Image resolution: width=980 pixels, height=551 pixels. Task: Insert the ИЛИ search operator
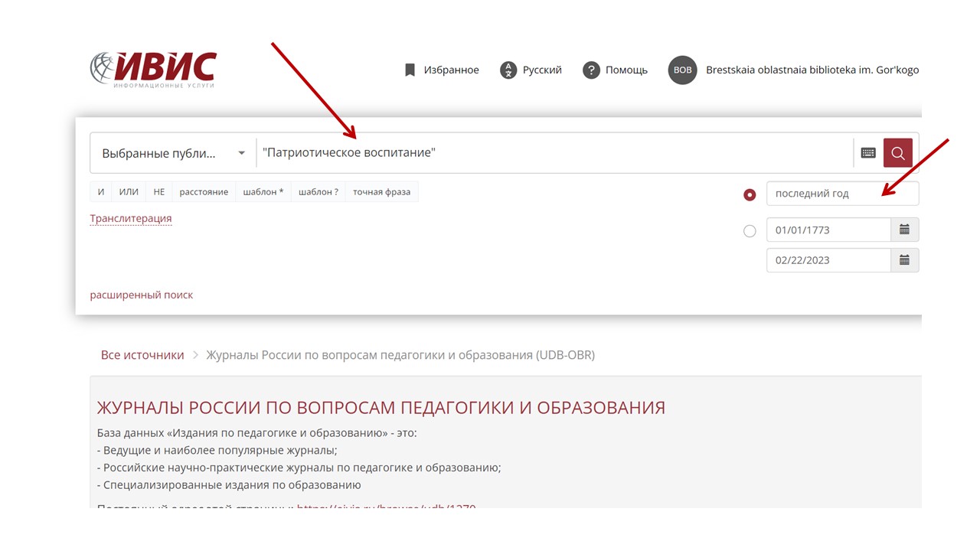point(129,192)
